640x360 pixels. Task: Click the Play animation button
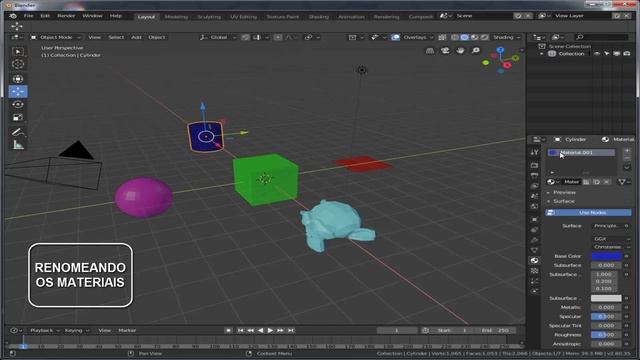point(270,330)
